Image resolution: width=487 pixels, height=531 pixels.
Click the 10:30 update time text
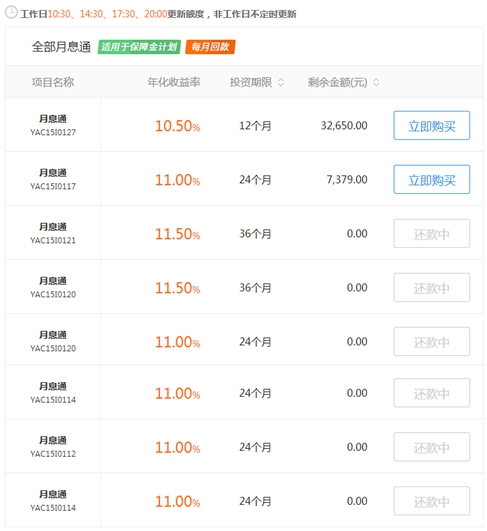pyautogui.click(x=59, y=14)
